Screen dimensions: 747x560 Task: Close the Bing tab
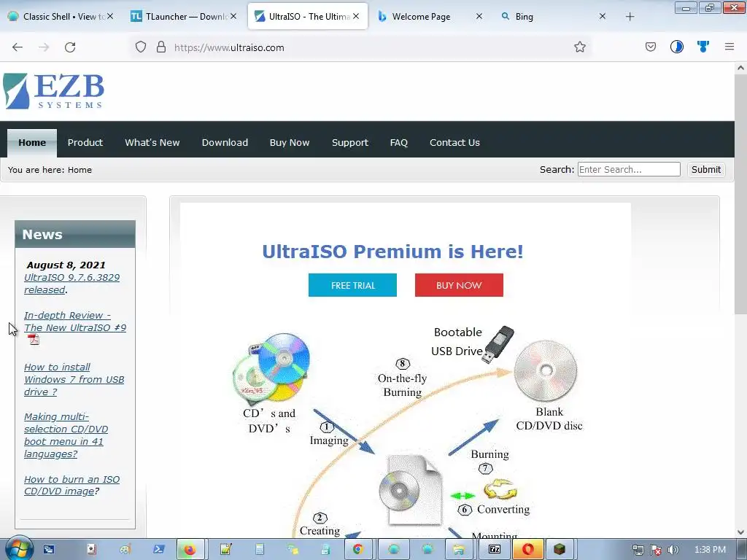coord(602,16)
